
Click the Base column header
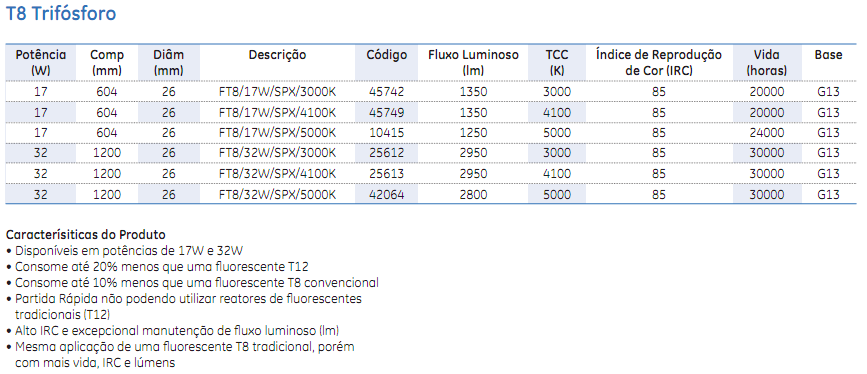click(x=828, y=55)
